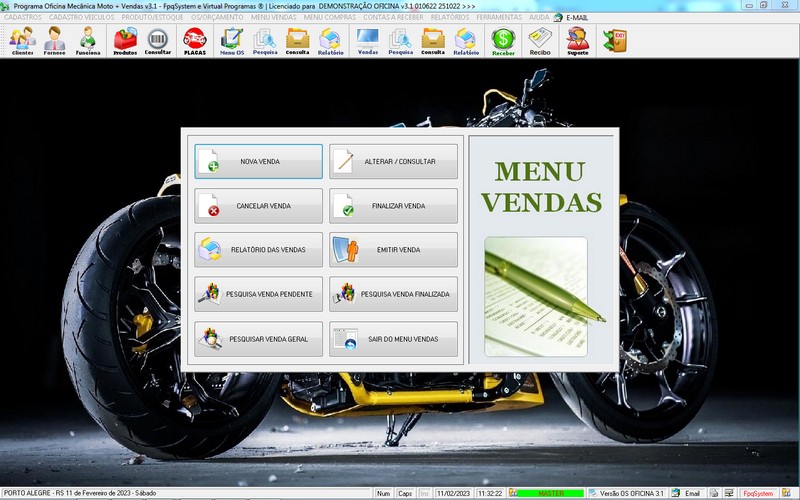Open the Menu OS icon

[232, 41]
